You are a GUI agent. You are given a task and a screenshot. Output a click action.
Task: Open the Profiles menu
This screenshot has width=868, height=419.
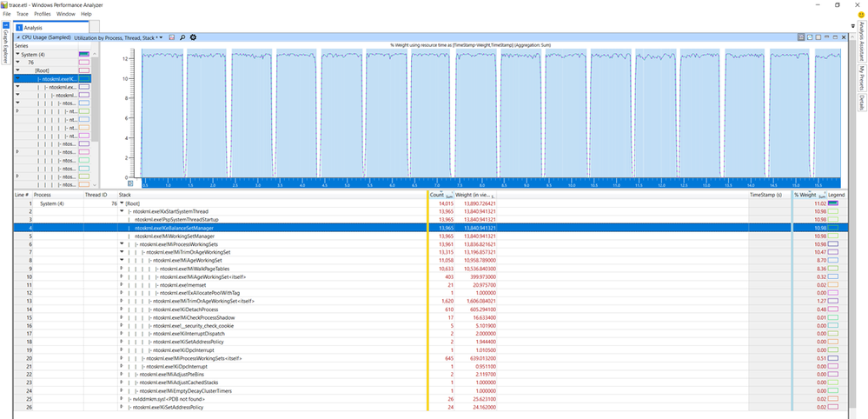[43, 13]
